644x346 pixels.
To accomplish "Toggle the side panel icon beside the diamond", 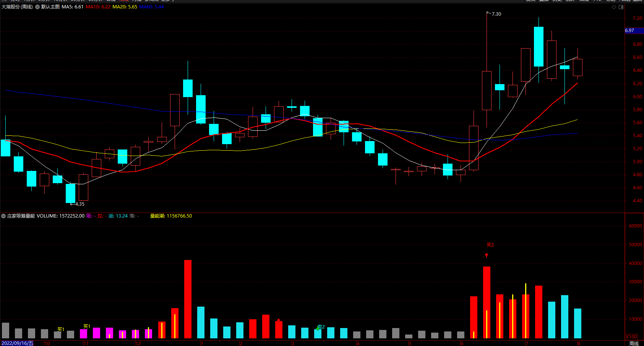I will [621, 7].
